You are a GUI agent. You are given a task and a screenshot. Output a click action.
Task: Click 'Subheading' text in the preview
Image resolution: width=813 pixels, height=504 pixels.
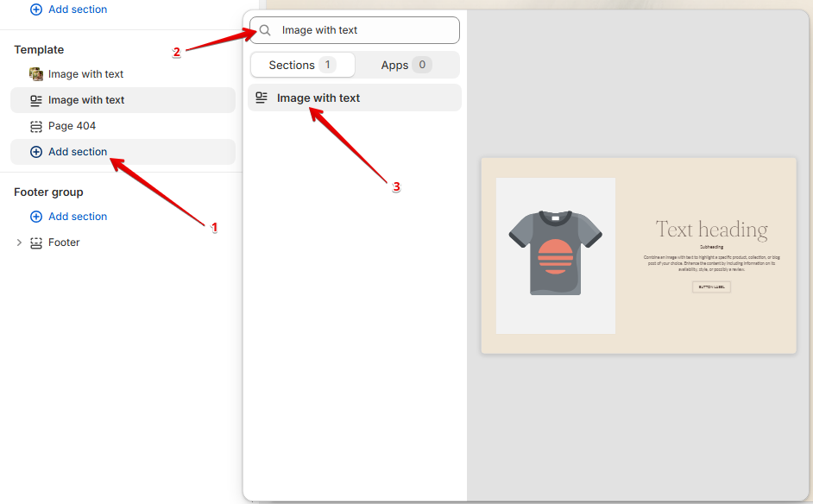[711, 247]
